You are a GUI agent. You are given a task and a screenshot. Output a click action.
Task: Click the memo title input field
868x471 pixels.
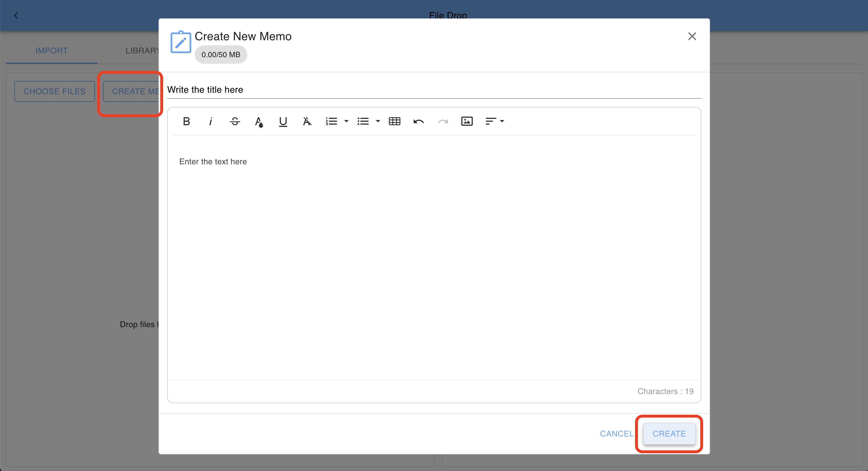coord(434,90)
